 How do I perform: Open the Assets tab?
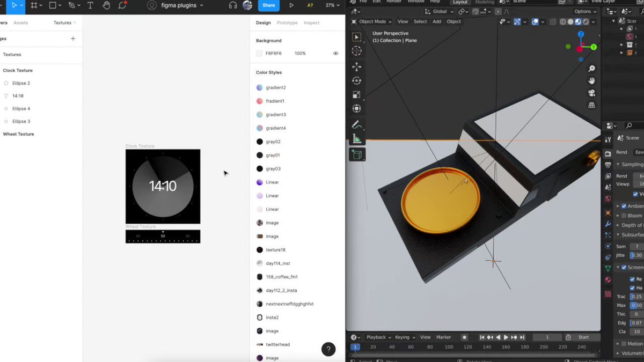21,23
